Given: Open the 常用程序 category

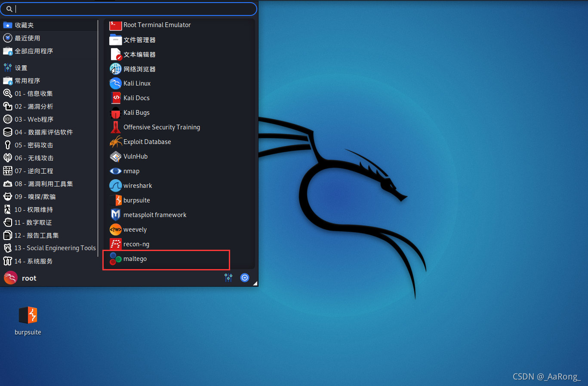Looking at the screenshot, I should click(x=49, y=81).
